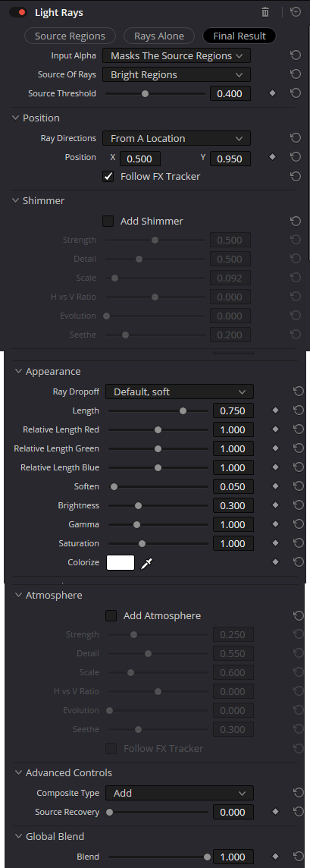Select the Source Regions view

tap(70, 36)
